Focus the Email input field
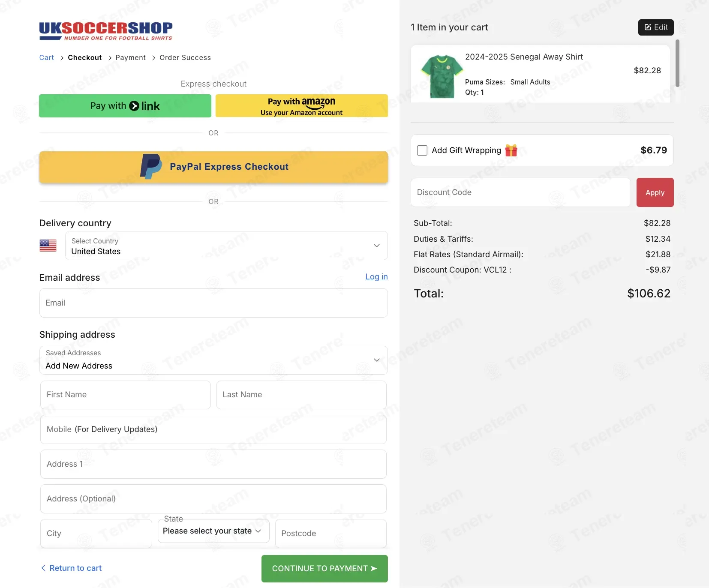The image size is (709, 588). (213, 303)
